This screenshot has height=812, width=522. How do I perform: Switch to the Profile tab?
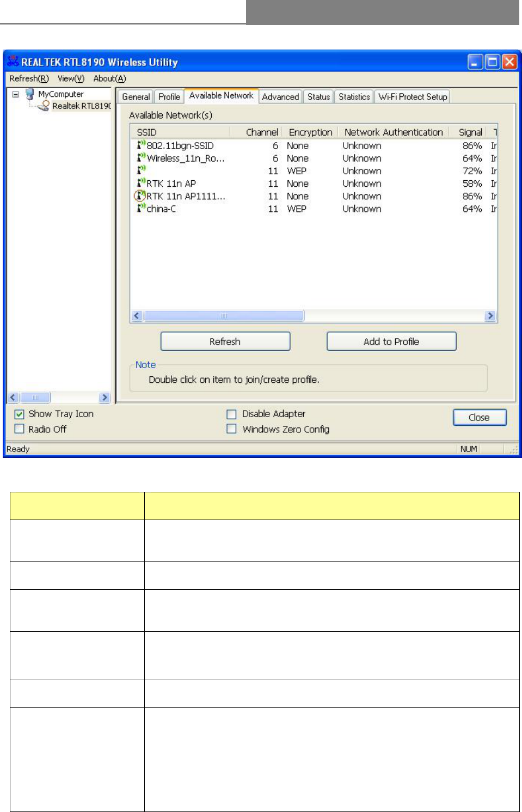[x=169, y=97]
